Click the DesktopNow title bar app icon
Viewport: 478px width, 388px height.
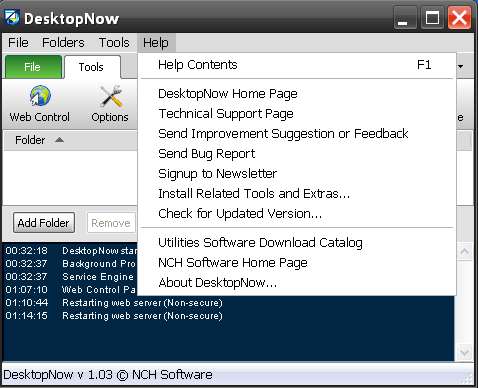12,17
